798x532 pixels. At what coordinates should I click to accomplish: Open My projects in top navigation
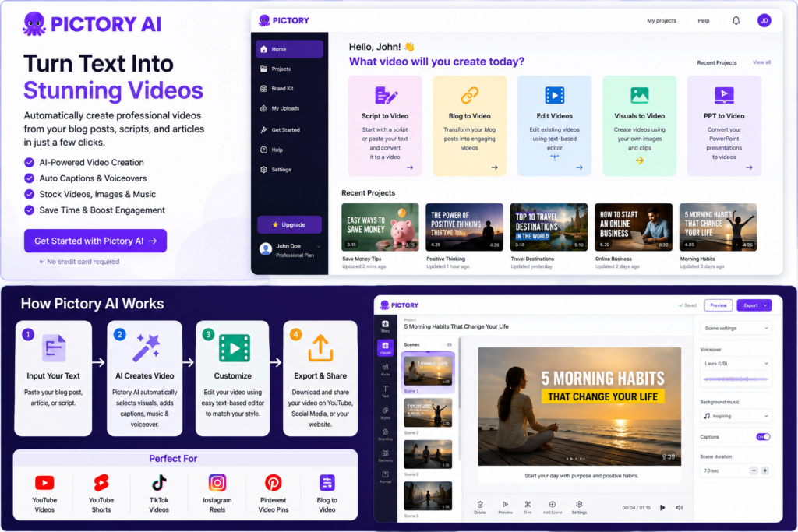(661, 21)
